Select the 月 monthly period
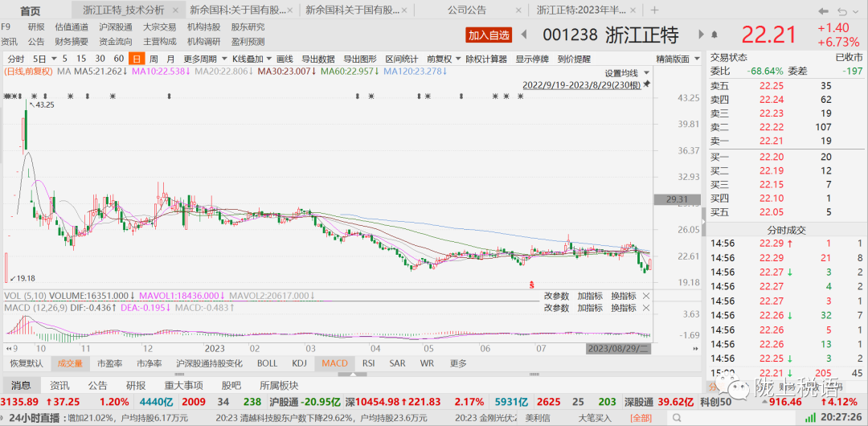Viewport: 868px width, 426px height. [x=170, y=59]
